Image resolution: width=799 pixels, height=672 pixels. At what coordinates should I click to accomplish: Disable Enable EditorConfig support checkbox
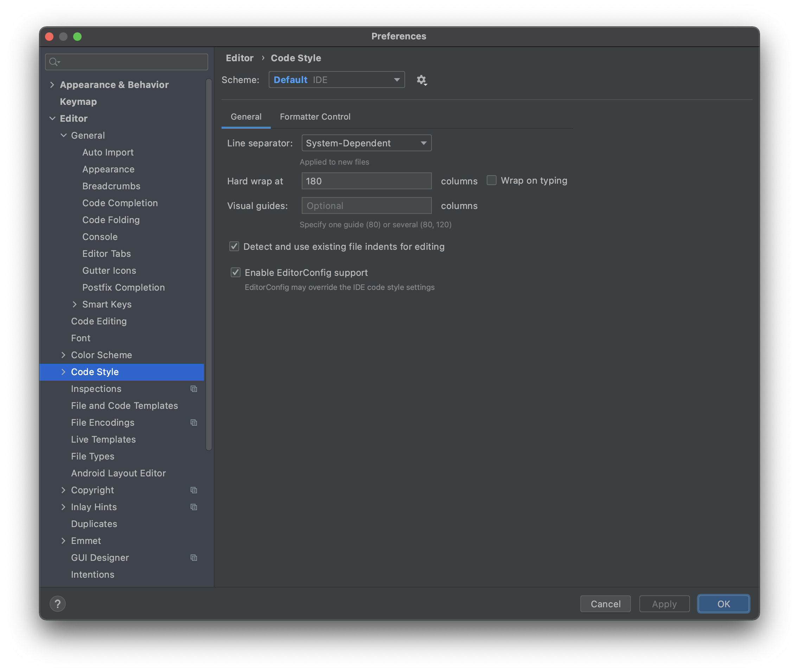pyautogui.click(x=236, y=272)
